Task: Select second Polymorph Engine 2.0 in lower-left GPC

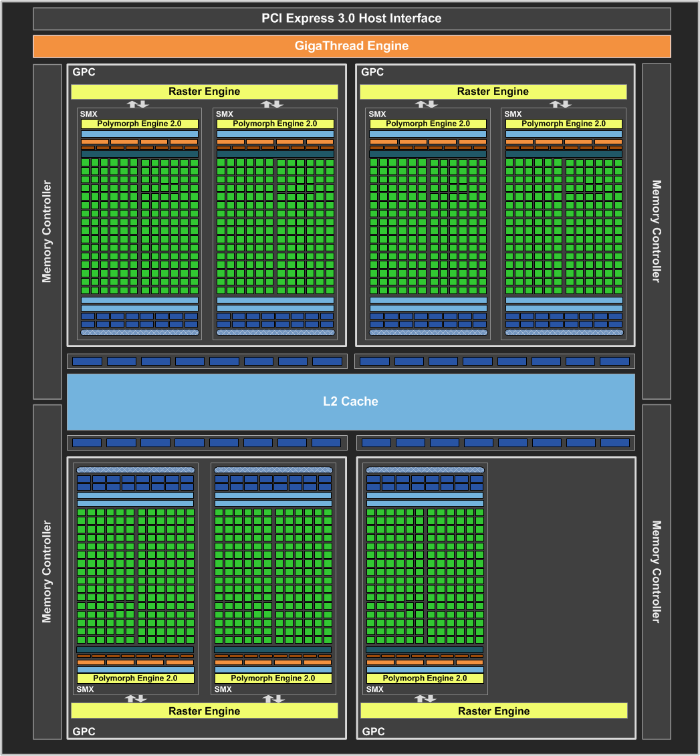Action: point(273,678)
